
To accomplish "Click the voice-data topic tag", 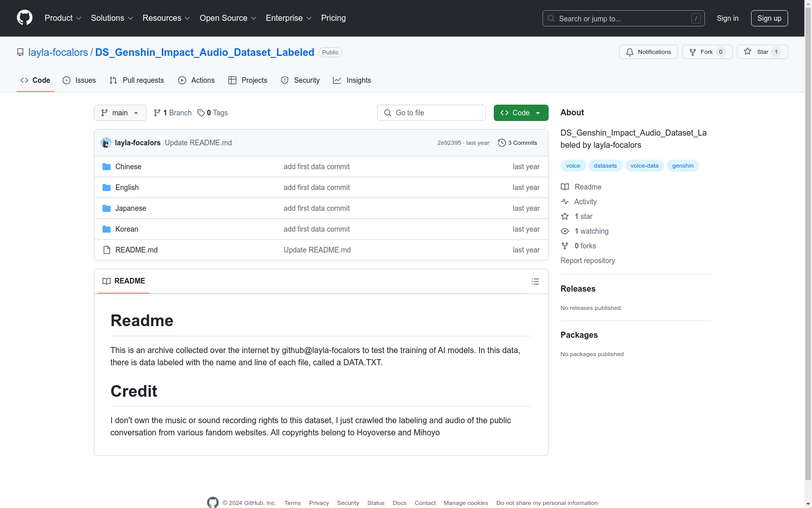I will pos(645,166).
